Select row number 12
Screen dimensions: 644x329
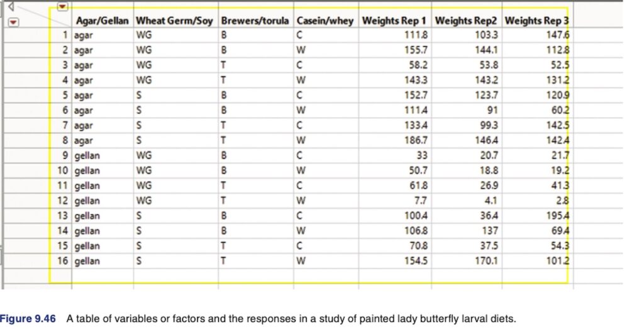(62, 201)
